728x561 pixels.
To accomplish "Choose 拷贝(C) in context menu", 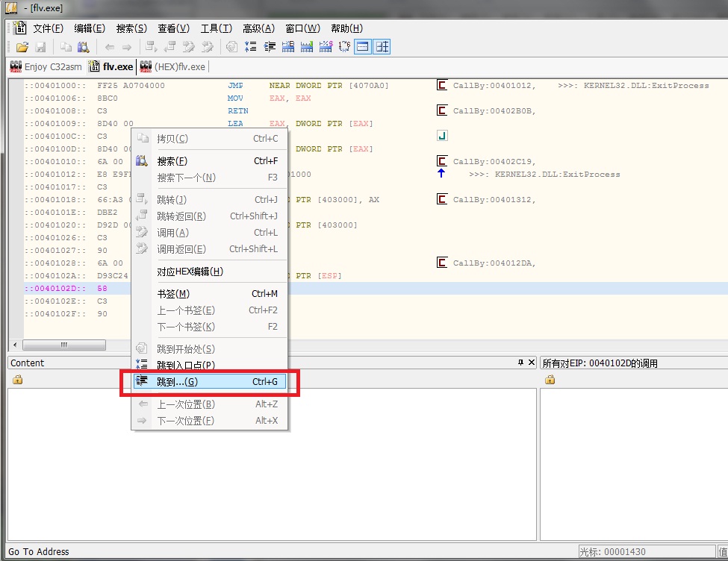I will (x=211, y=138).
